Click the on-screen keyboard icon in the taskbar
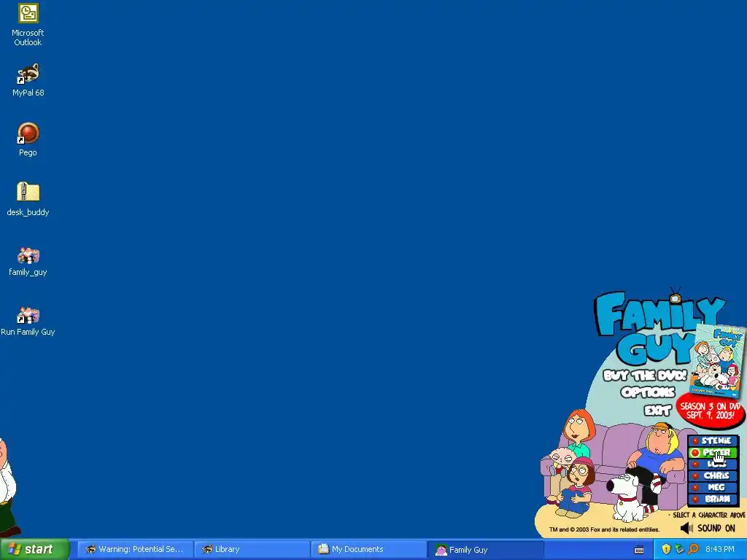Screen dimensions: 747x560 click(x=639, y=550)
